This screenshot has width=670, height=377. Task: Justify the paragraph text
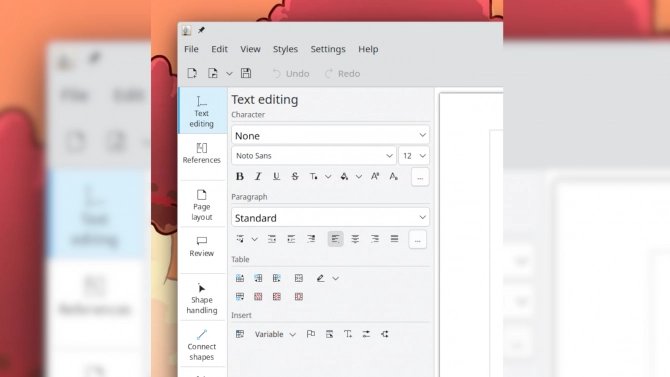tap(394, 239)
